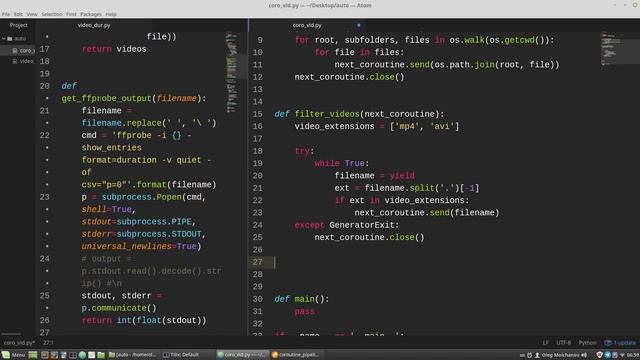Change the Python grammar selector
This screenshot has width=640, height=360.
pyautogui.click(x=587, y=343)
